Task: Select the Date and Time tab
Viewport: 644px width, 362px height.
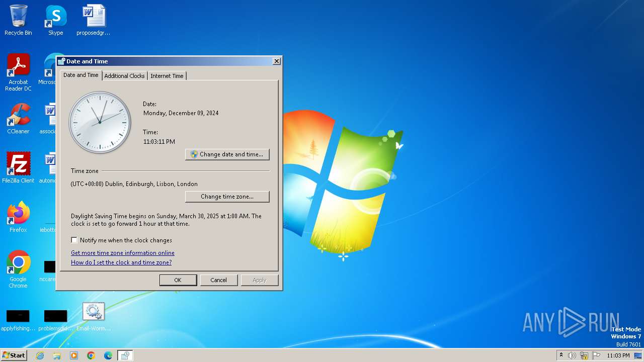Action: (x=81, y=75)
